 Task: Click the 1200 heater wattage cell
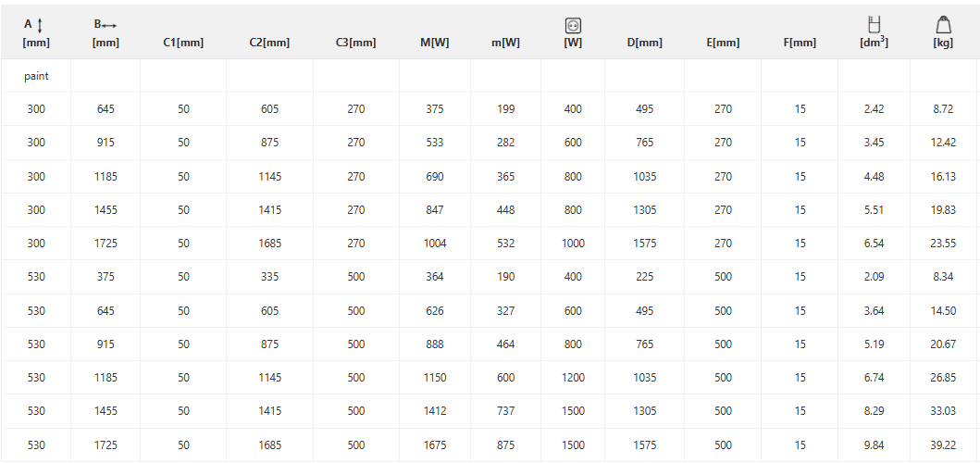573,378
